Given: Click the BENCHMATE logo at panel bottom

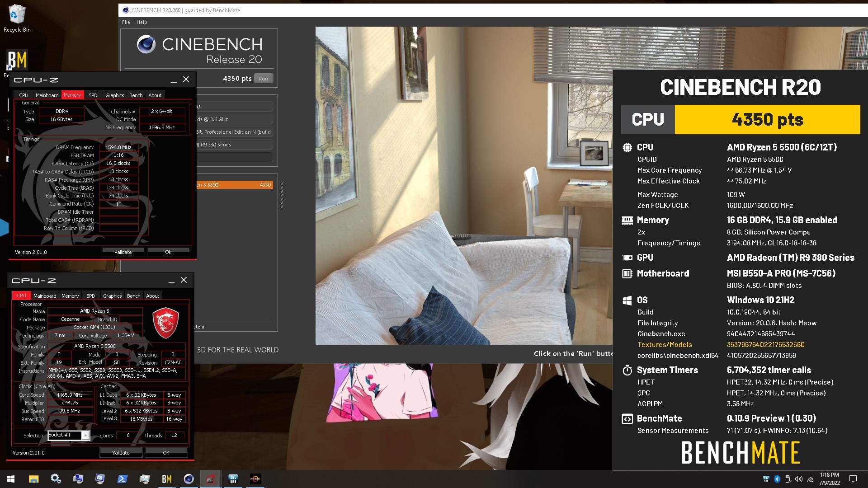Looking at the screenshot, I should click(741, 453).
